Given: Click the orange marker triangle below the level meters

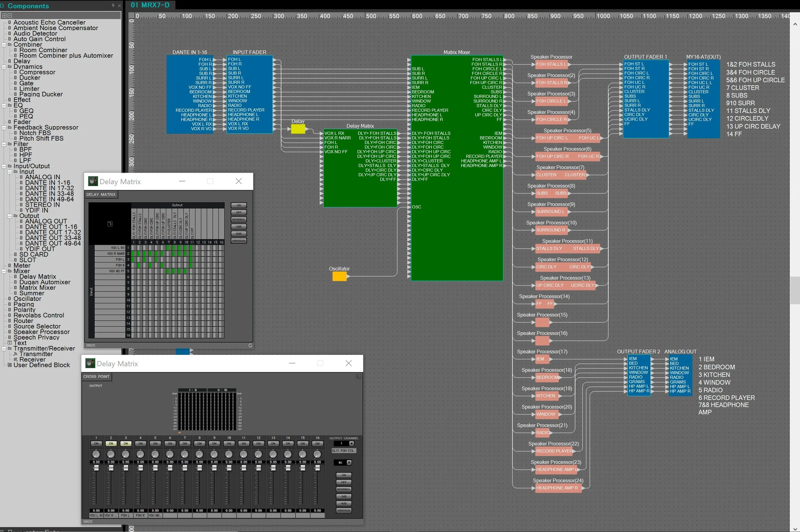Looking at the screenshot, I should click(x=180, y=433).
